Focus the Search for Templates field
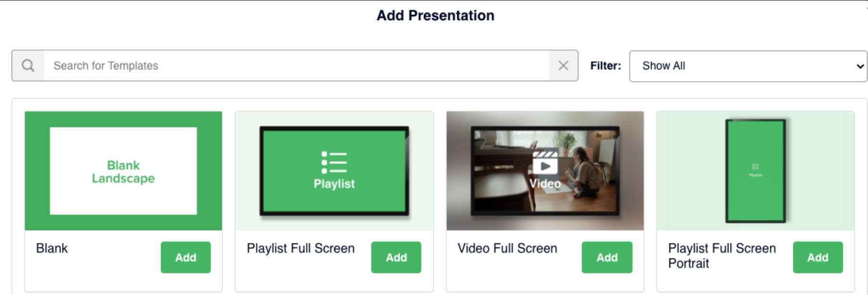 (x=296, y=65)
